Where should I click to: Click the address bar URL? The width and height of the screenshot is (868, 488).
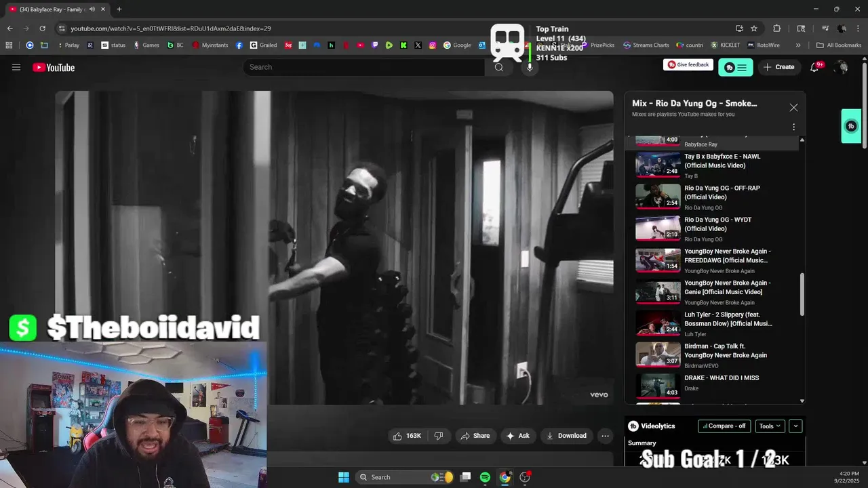(171, 28)
